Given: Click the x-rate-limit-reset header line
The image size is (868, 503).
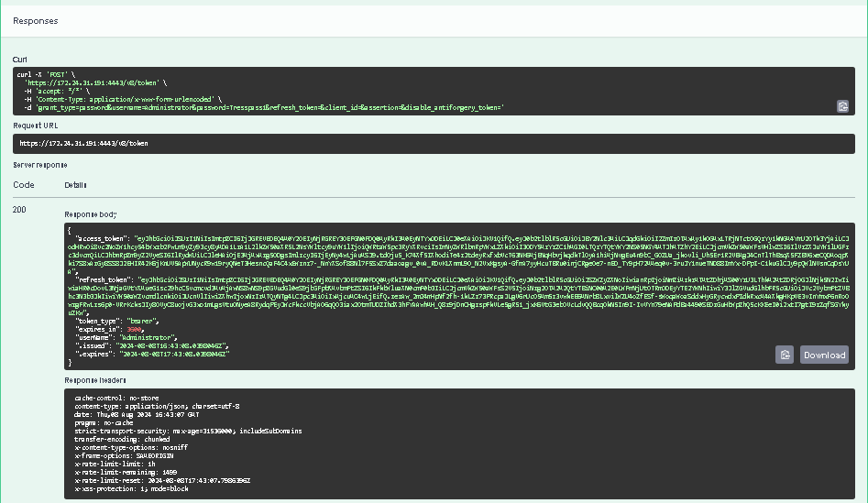Looking at the screenshot, I should coord(163,481).
